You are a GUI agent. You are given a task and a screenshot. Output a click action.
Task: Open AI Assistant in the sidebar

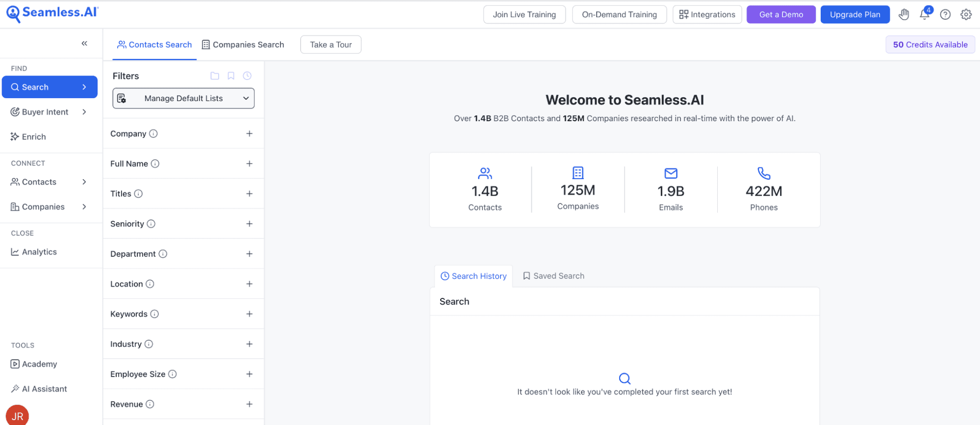50,389
